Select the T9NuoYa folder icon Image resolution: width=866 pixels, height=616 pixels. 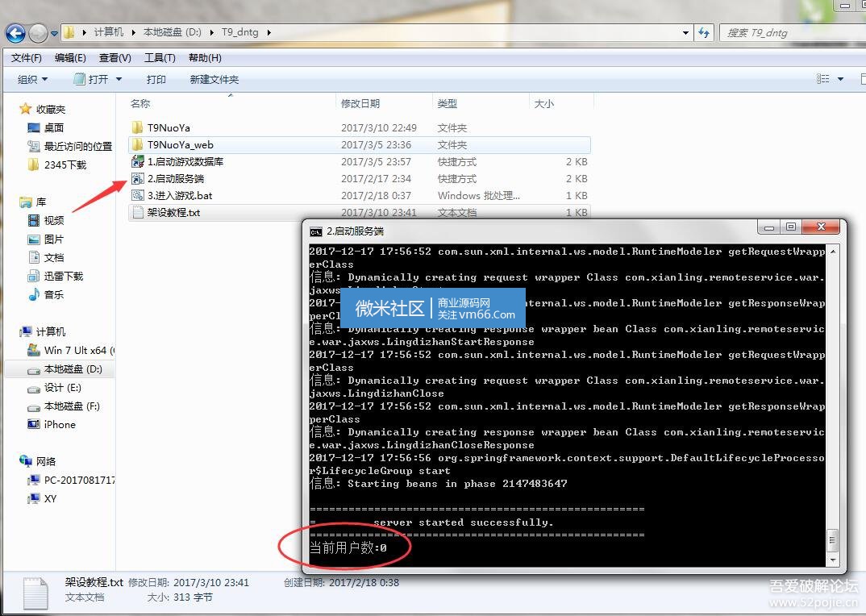click(x=137, y=127)
